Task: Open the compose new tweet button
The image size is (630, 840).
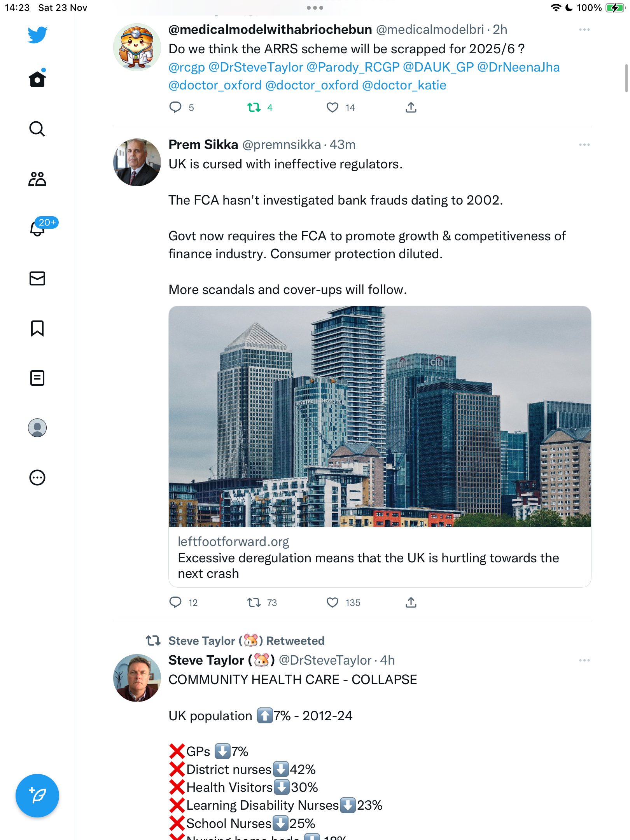Action: point(37,795)
